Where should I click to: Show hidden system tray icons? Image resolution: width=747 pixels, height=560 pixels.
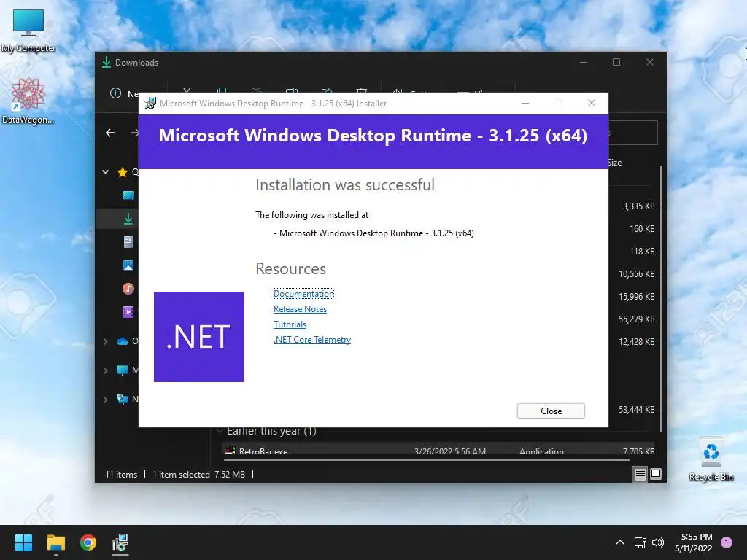[620, 542]
